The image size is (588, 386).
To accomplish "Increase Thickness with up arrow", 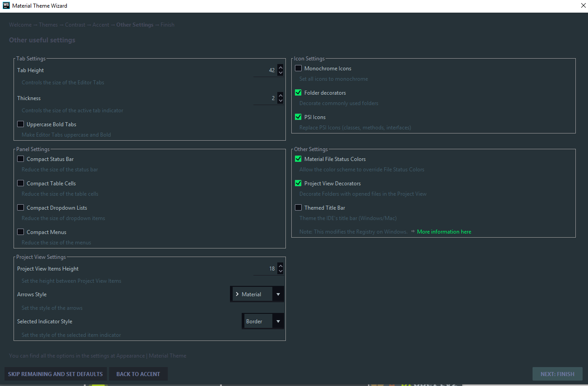I will (280, 96).
